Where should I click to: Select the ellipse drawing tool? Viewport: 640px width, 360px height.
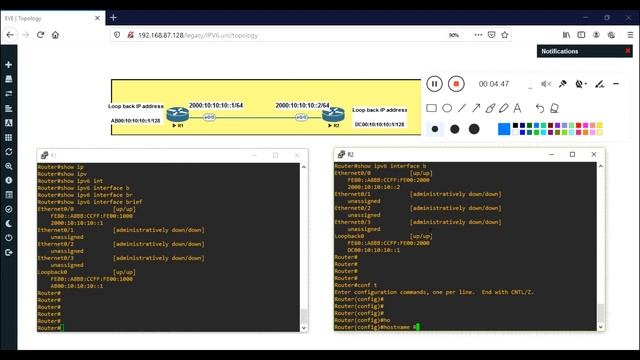tap(447, 108)
